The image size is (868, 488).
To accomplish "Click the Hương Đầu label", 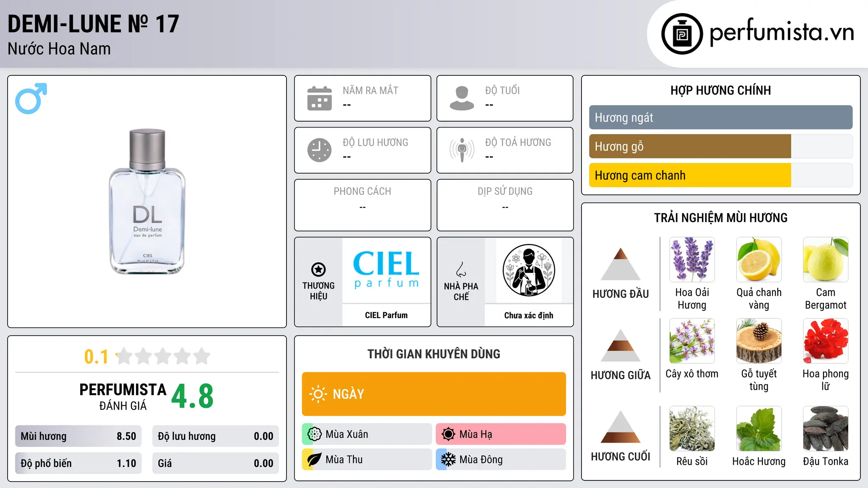I will 620,294.
